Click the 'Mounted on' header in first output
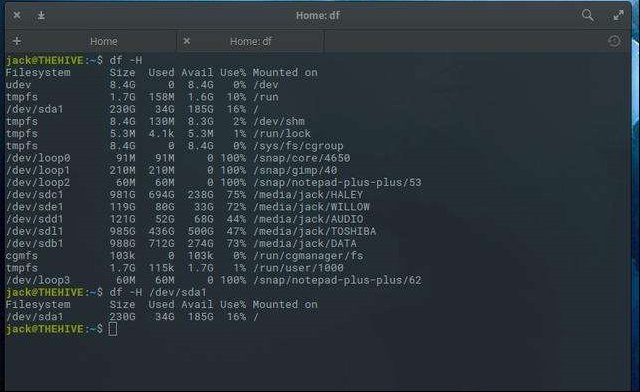The image size is (640, 392). point(285,73)
